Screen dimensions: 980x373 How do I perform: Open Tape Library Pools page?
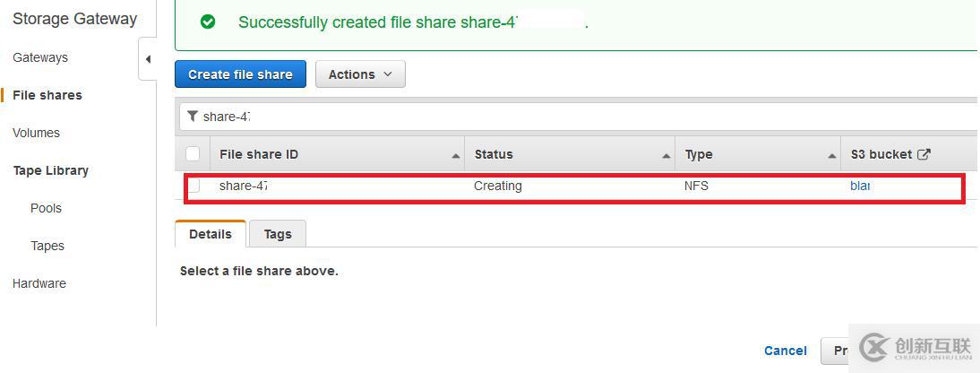pyautogui.click(x=46, y=208)
